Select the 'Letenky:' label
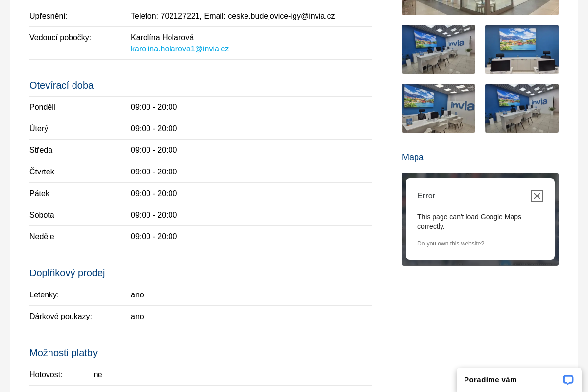 [x=44, y=295]
